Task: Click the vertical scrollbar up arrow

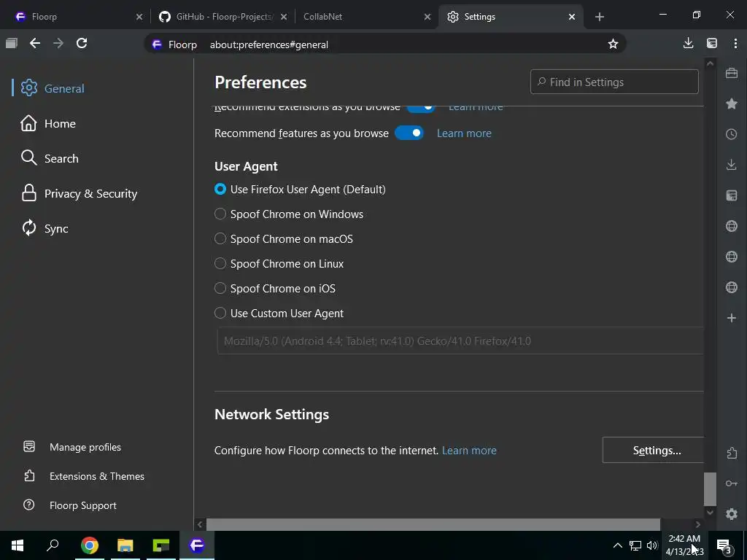Action: (711, 63)
